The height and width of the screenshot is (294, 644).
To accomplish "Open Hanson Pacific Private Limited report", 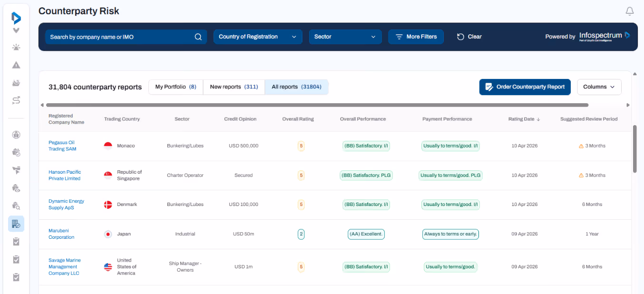I will click(65, 175).
